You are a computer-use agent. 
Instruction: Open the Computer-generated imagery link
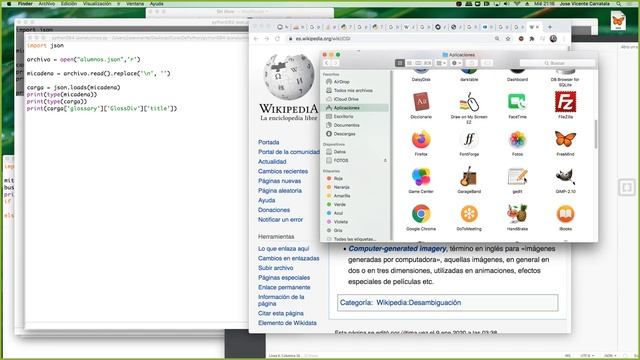point(398,249)
